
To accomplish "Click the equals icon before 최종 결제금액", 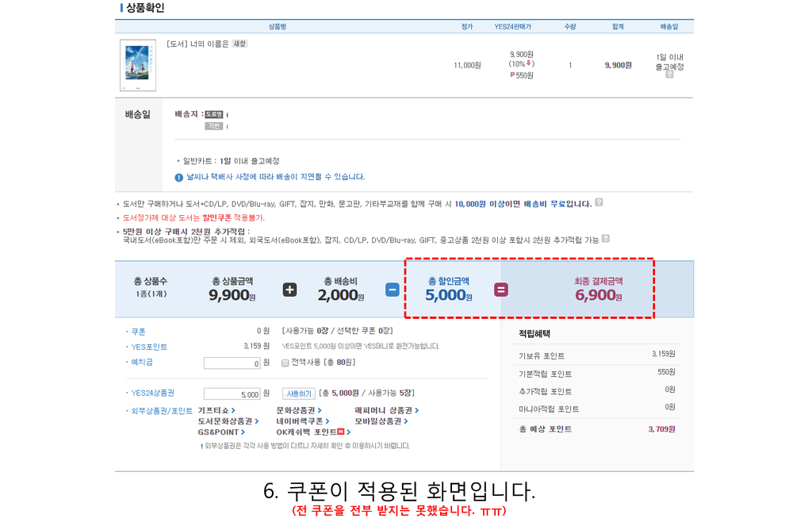I will click(501, 290).
